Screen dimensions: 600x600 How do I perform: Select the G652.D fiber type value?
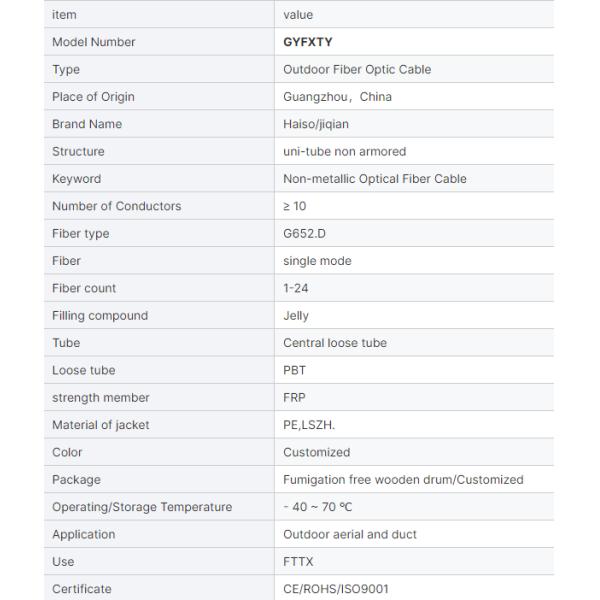tap(307, 234)
